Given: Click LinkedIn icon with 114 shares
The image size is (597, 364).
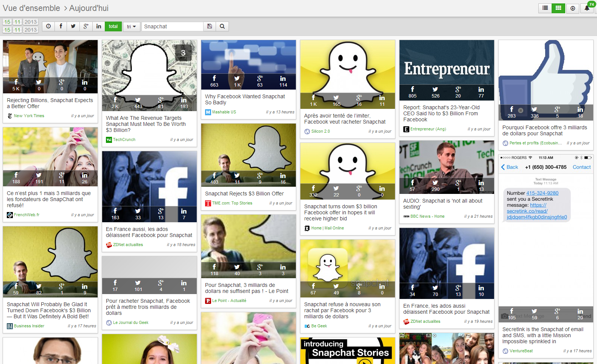Looking at the screenshot, I should tap(283, 79).
